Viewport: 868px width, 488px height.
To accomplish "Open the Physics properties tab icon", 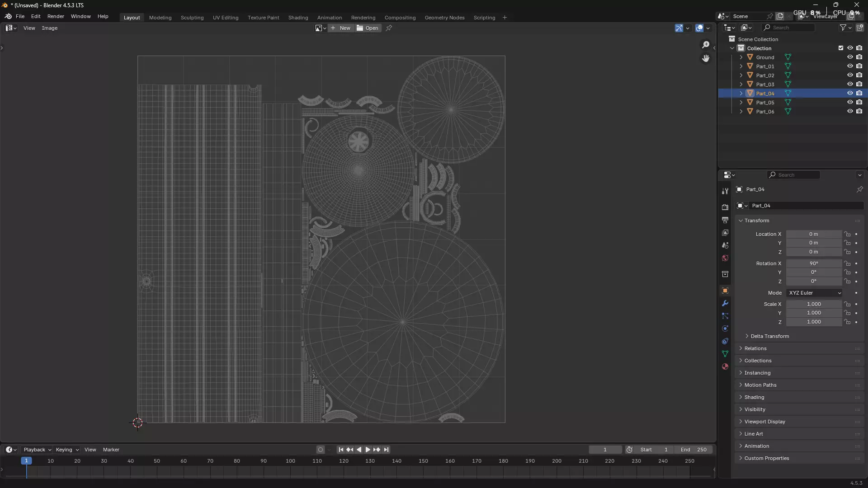I will [x=725, y=328].
